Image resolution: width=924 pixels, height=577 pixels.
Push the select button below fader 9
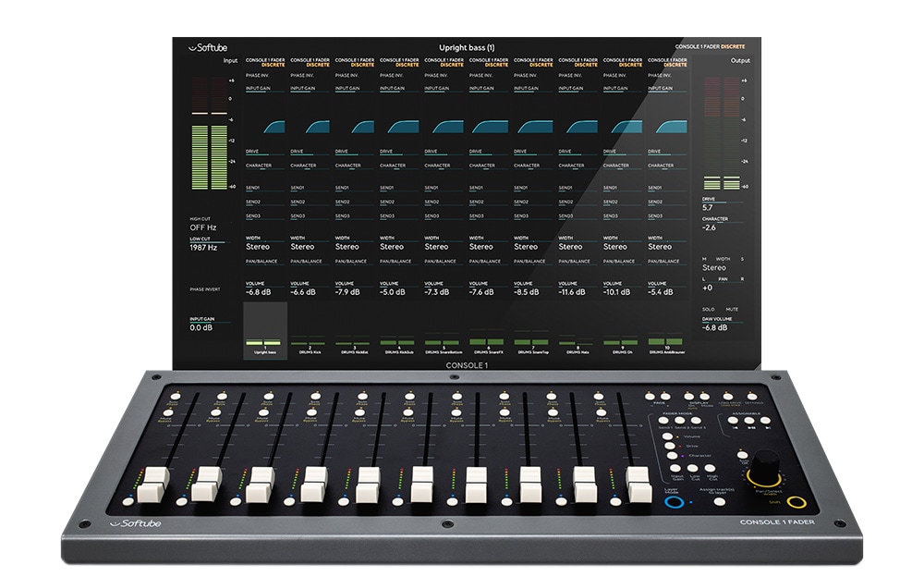click(x=561, y=502)
